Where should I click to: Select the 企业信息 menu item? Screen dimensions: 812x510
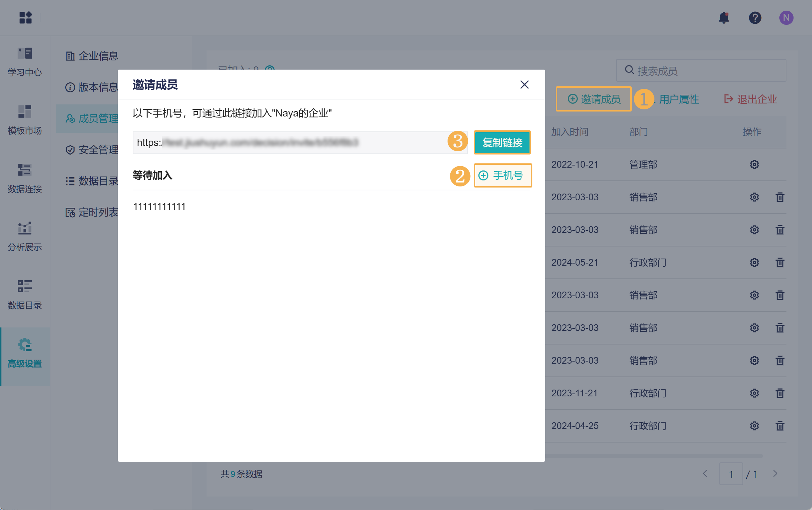(92, 56)
